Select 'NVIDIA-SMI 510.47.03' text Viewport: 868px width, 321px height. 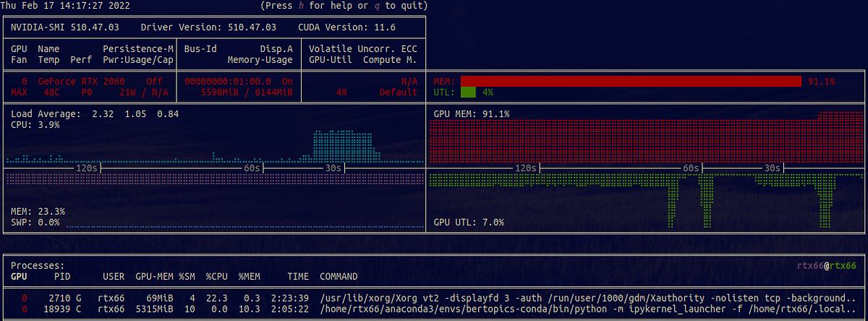[x=65, y=27]
